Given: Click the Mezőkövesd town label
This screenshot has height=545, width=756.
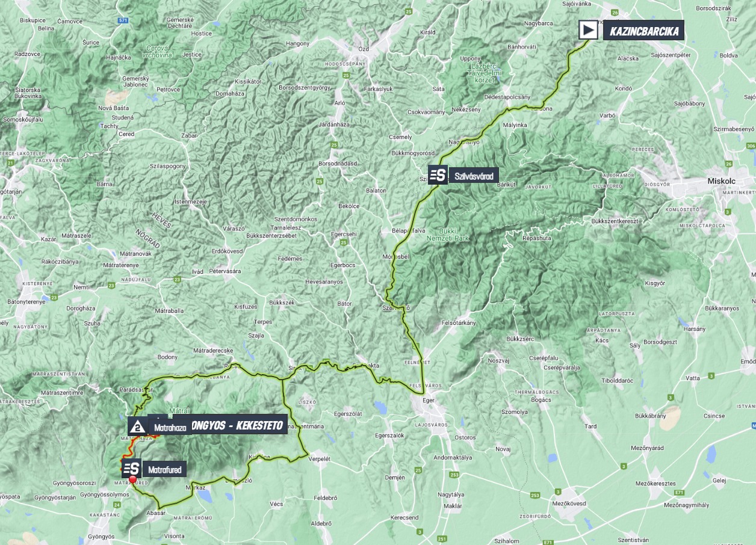Looking at the screenshot, I should (568, 503).
